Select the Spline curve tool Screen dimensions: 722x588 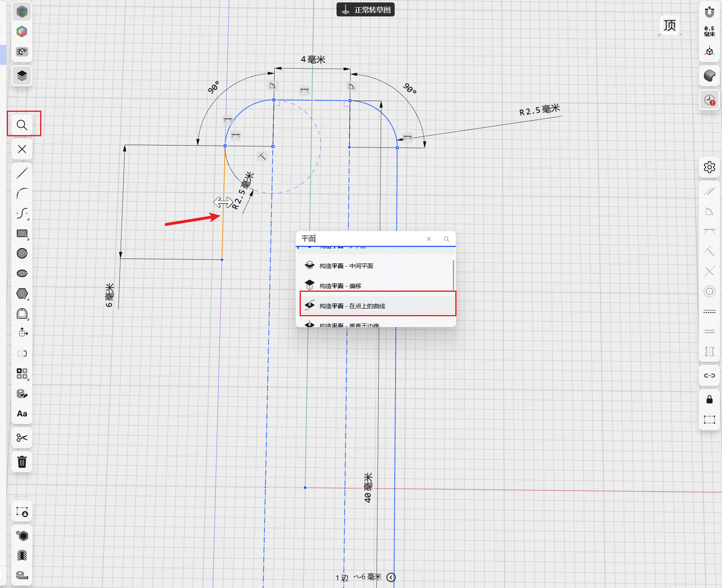[22, 213]
